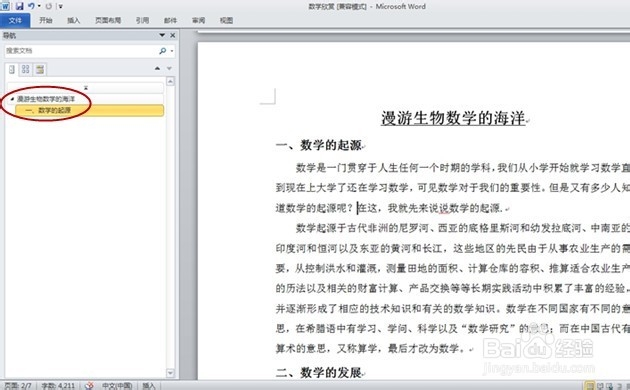Click the heading 二、数学的发展 in document
This screenshot has width=630, height=390.
tap(319, 373)
